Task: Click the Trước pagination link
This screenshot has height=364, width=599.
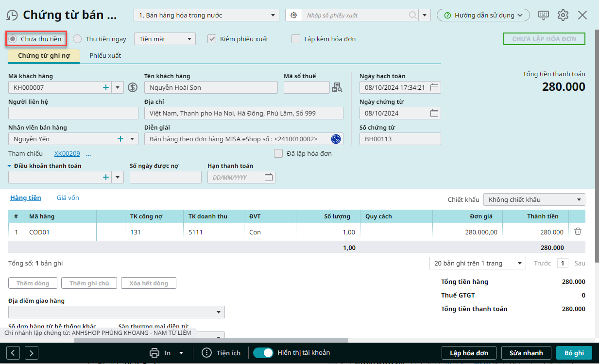Action: click(x=542, y=263)
